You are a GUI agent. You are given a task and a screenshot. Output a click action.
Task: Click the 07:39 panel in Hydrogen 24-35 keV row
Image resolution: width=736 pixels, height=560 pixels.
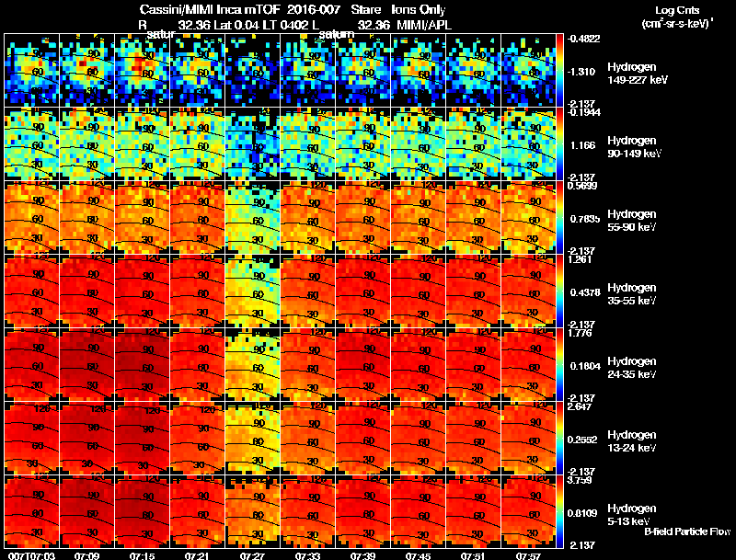(x=362, y=364)
